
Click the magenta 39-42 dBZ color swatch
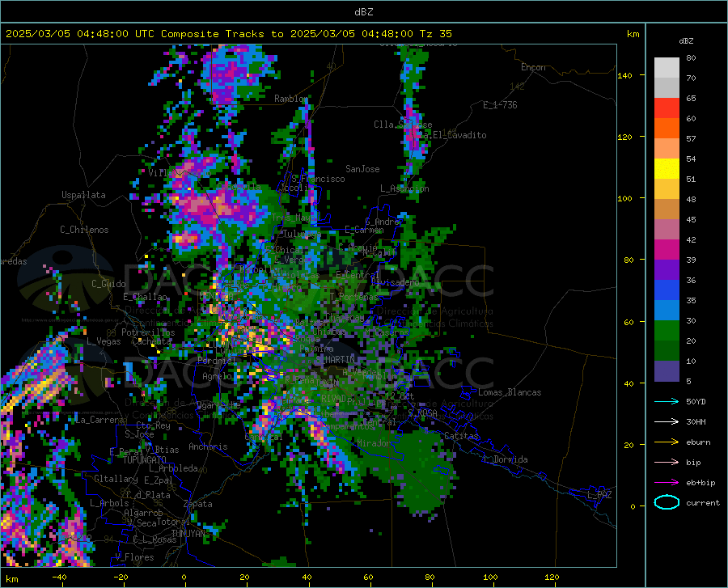[x=667, y=250]
